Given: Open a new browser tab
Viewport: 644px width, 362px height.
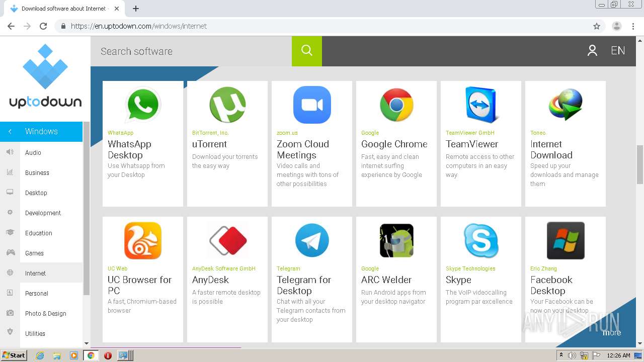Looking at the screenshot, I should click(x=136, y=9).
